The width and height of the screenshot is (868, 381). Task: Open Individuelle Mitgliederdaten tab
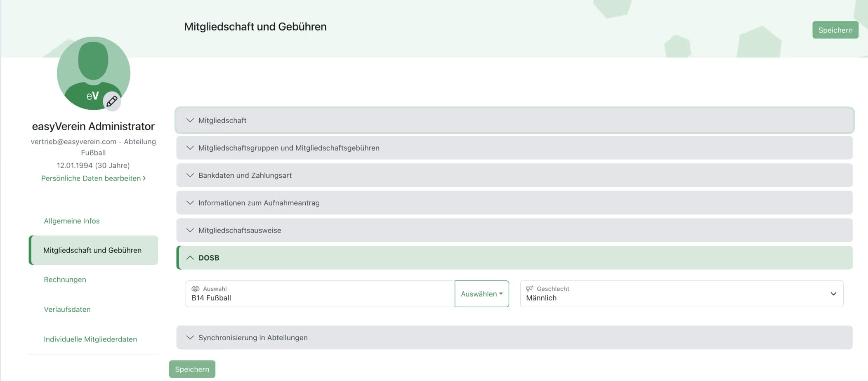pos(90,339)
